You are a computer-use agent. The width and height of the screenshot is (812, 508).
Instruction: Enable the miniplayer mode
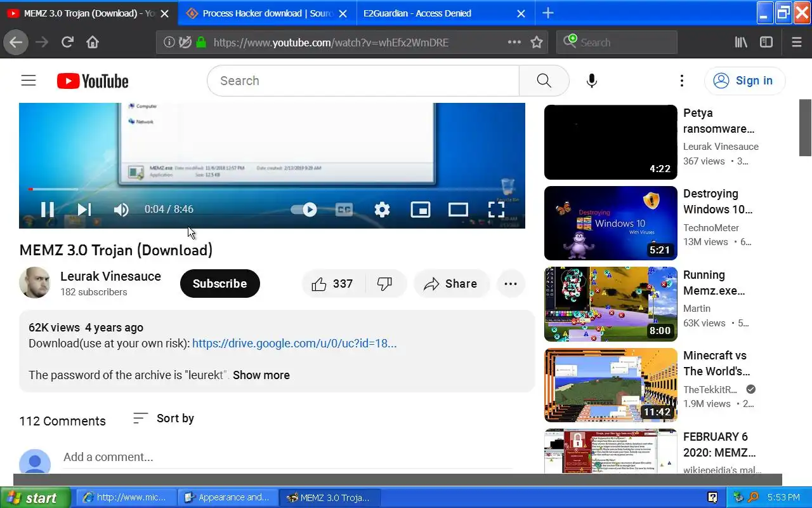(x=421, y=210)
